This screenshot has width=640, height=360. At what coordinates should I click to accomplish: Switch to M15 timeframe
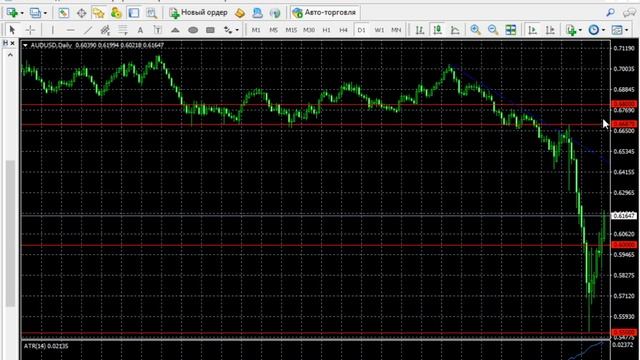291,30
